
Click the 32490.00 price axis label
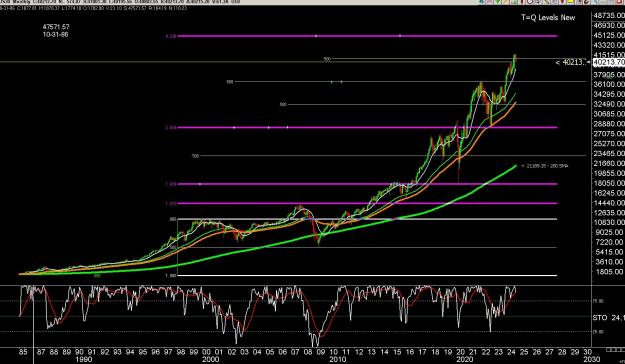click(609, 104)
